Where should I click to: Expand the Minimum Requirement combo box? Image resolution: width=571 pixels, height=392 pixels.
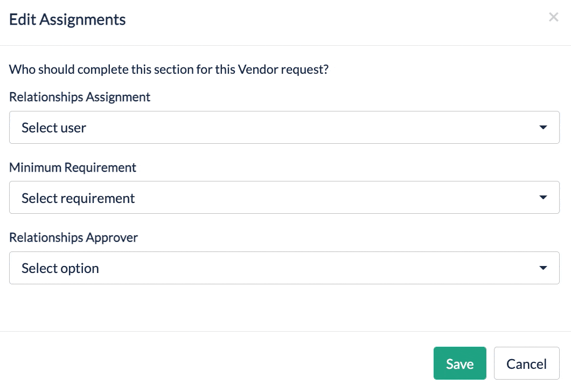tap(284, 198)
